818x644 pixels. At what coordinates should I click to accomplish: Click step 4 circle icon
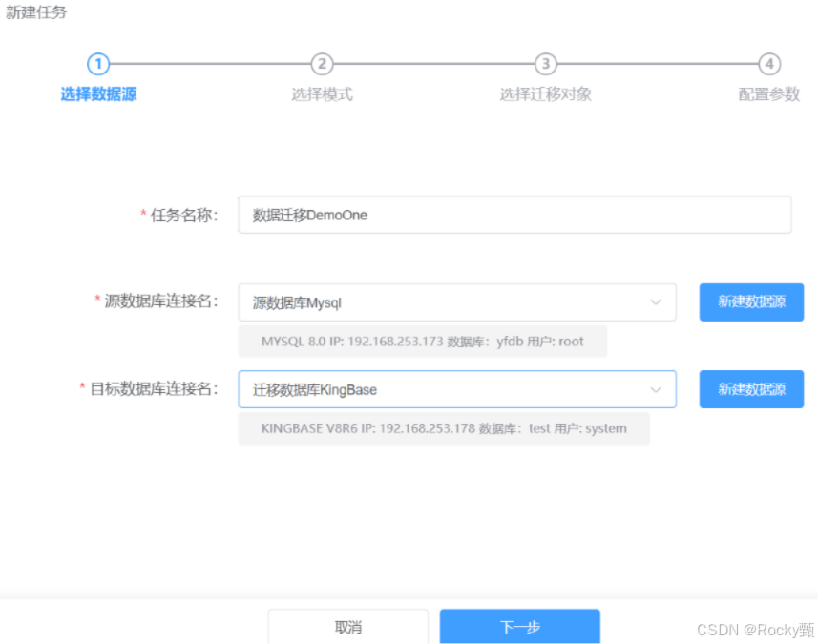click(769, 64)
